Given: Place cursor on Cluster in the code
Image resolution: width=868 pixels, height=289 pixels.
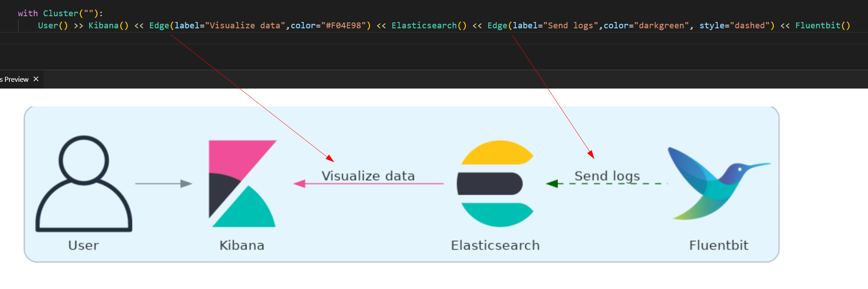Looking at the screenshot, I should (x=60, y=13).
